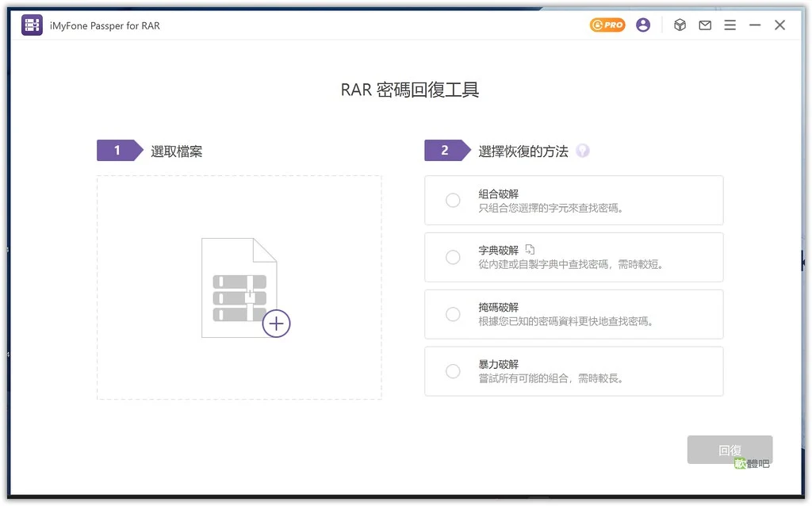
Task: Select the 暴力破解 radio button
Action: point(453,371)
